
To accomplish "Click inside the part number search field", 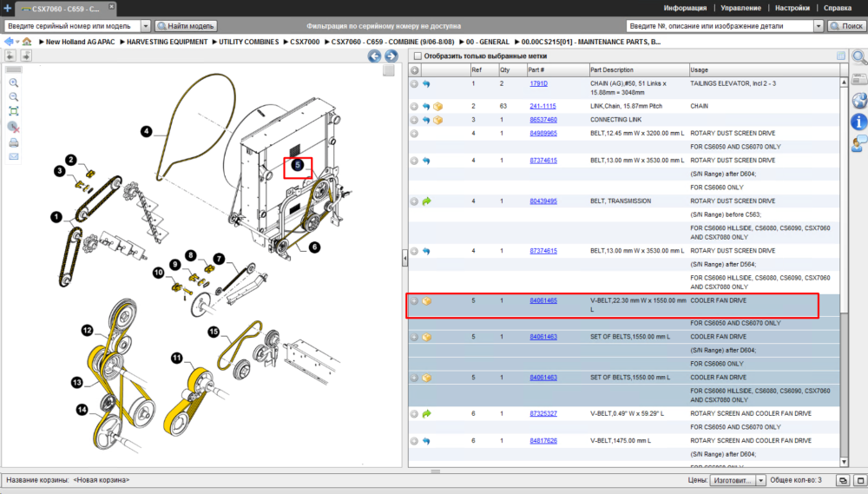I will tap(720, 26).
